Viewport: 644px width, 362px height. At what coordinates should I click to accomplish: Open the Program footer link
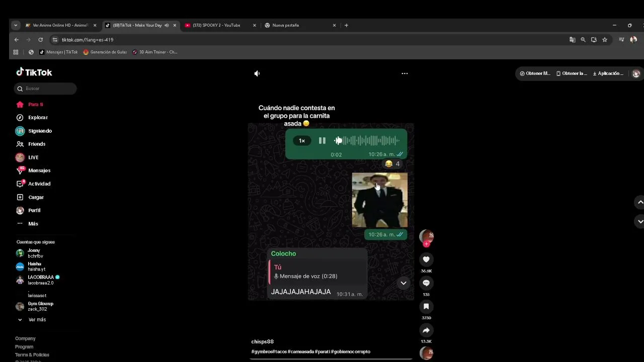tap(24, 346)
